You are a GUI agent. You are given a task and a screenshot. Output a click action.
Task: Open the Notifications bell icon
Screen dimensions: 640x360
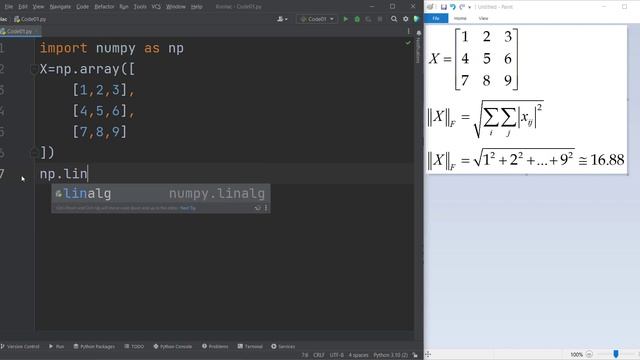coord(418,33)
